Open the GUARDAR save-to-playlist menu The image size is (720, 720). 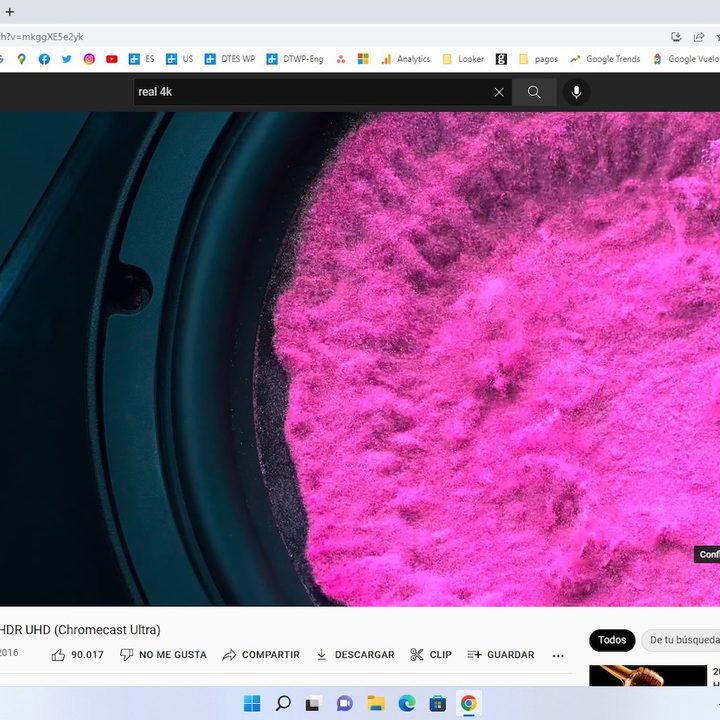coord(501,655)
